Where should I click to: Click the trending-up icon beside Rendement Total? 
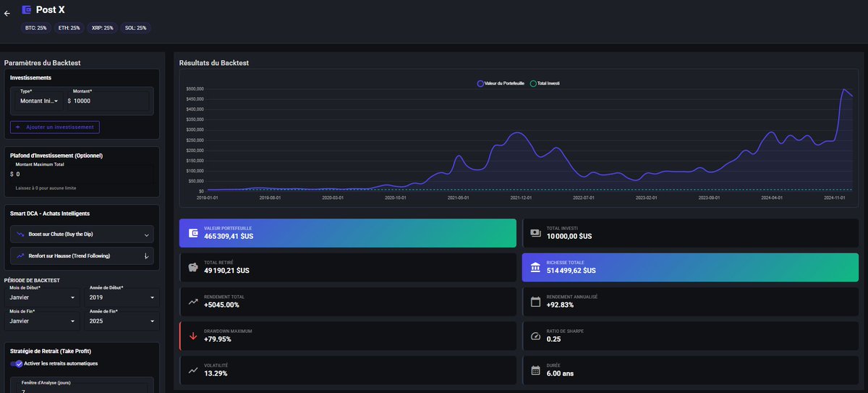click(x=193, y=301)
